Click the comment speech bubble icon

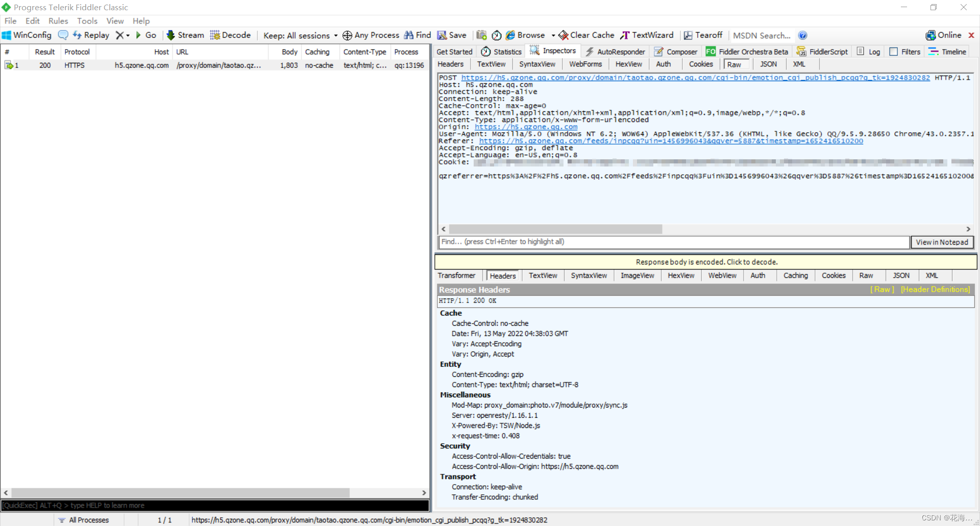click(x=63, y=35)
